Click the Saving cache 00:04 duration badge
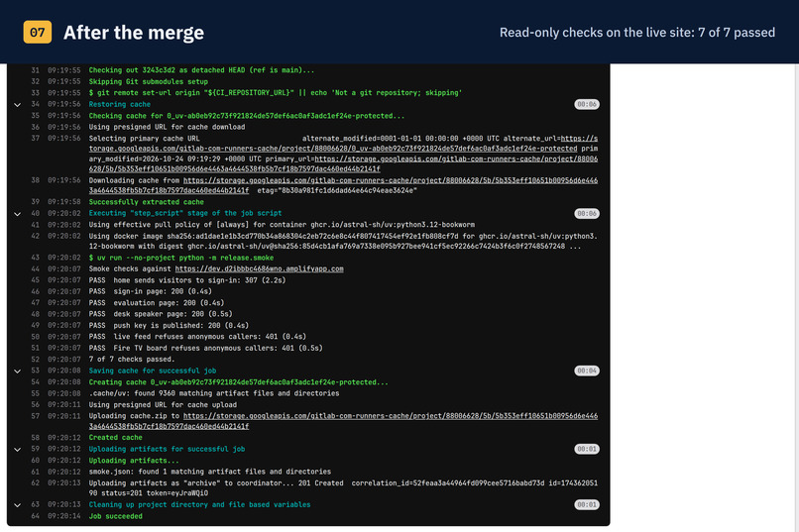 coord(587,371)
